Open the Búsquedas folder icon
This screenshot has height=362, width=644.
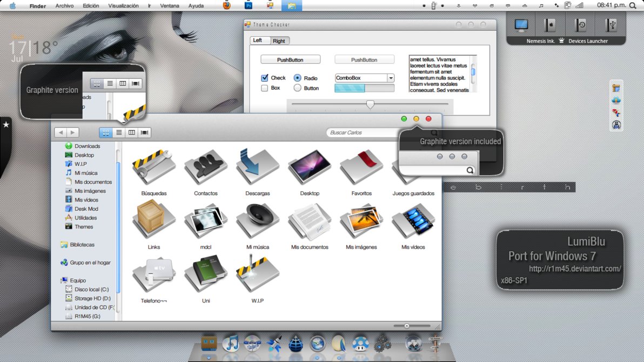click(154, 167)
